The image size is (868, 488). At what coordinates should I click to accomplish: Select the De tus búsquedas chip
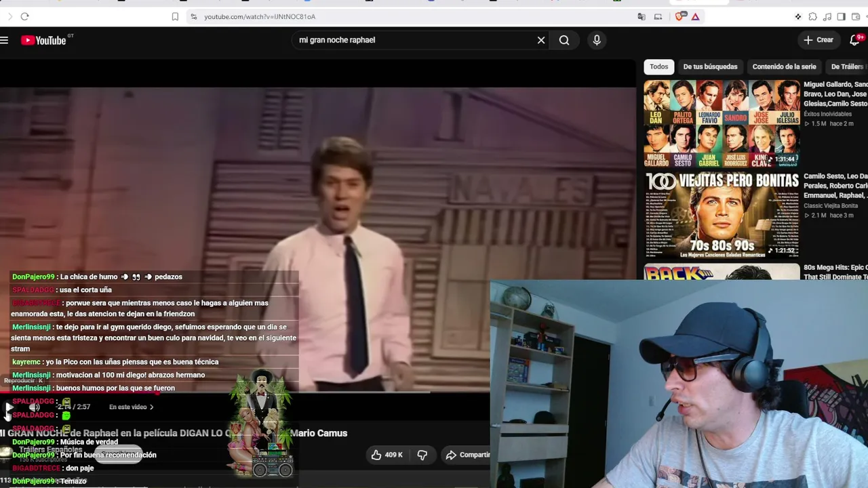(710, 66)
